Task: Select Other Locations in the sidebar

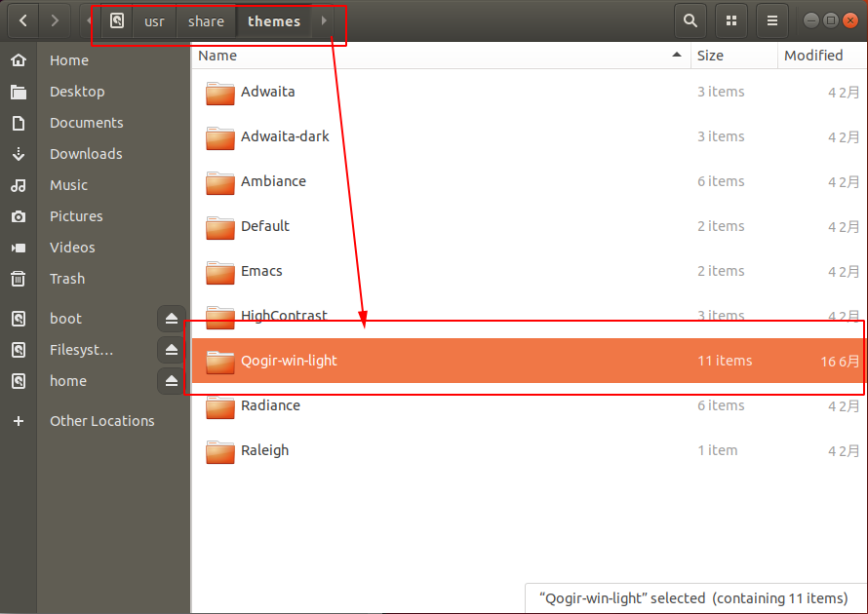Action: click(x=101, y=421)
